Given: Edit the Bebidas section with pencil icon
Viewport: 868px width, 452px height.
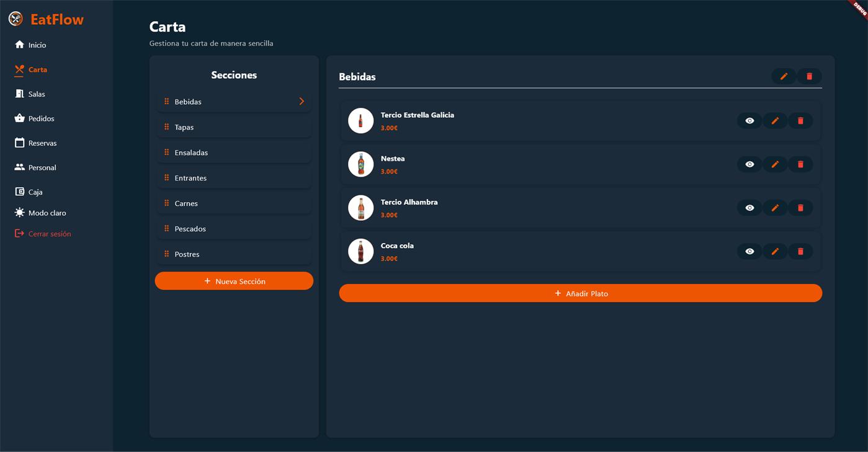Looking at the screenshot, I should click(784, 76).
